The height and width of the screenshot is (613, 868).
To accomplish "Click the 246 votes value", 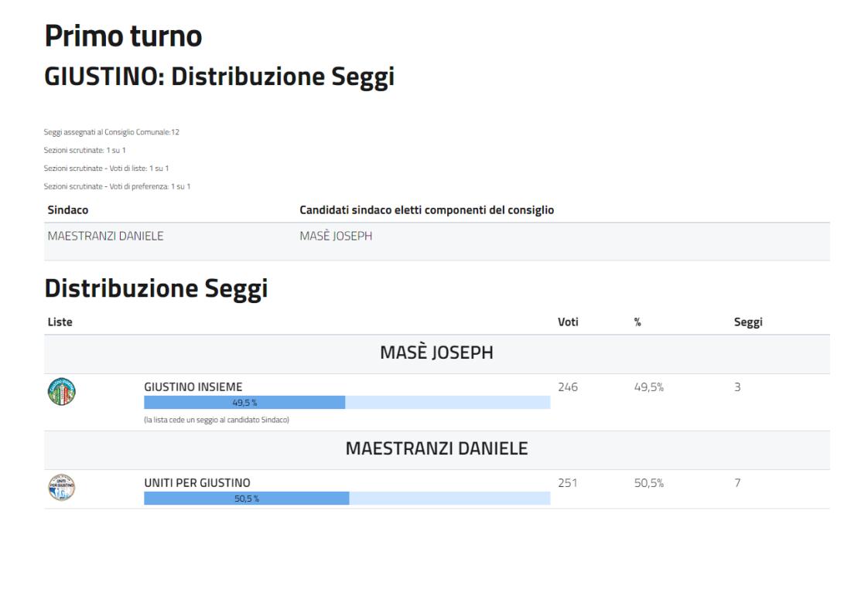I will 568,387.
